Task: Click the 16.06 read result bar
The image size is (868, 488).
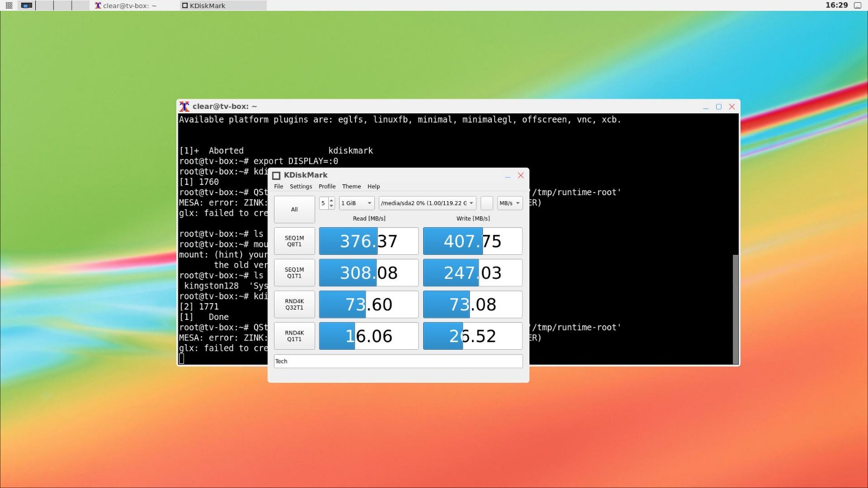Action: (369, 336)
